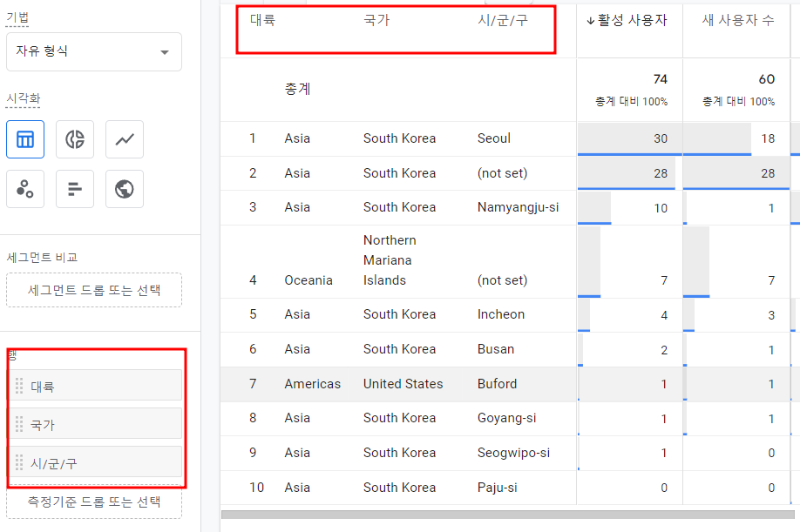The height and width of the screenshot is (532, 800).
Task: Select the 시/군/구 row dimension chip
Action: click(96, 462)
